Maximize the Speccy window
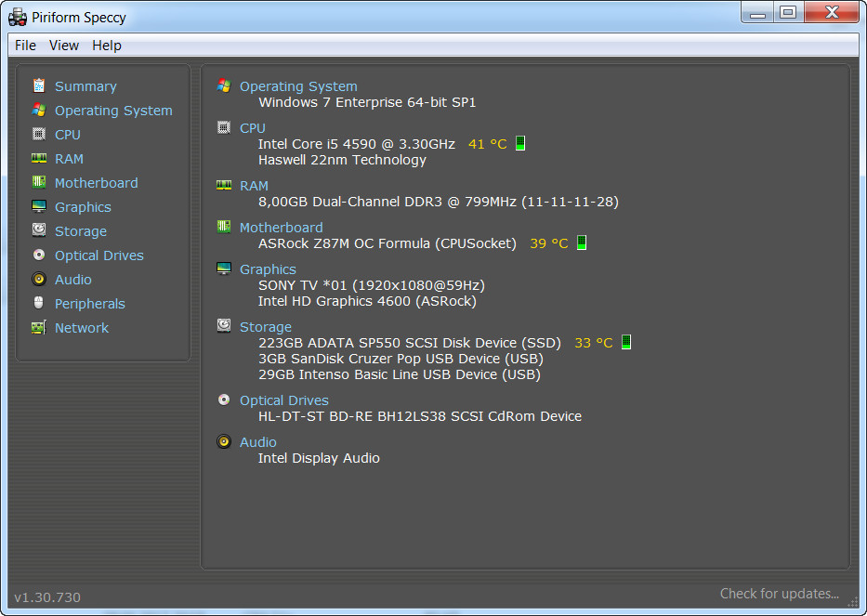This screenshot has width=867, height=616. (788, 12)
